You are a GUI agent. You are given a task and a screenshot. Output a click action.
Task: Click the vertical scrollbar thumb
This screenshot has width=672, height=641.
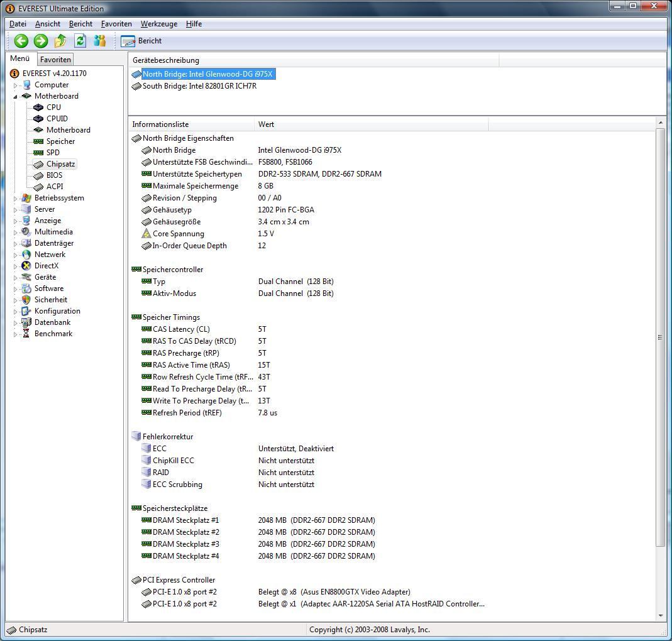click(661, 337)
